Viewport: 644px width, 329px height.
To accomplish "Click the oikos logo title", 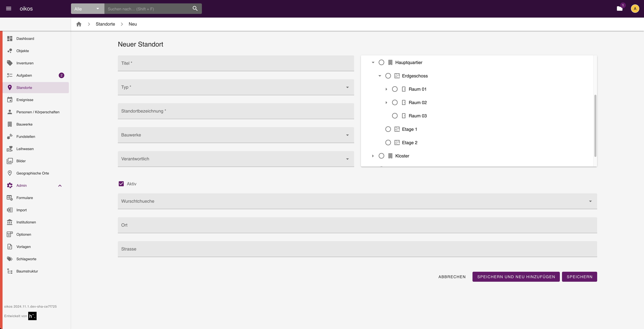I will (26, 8).
